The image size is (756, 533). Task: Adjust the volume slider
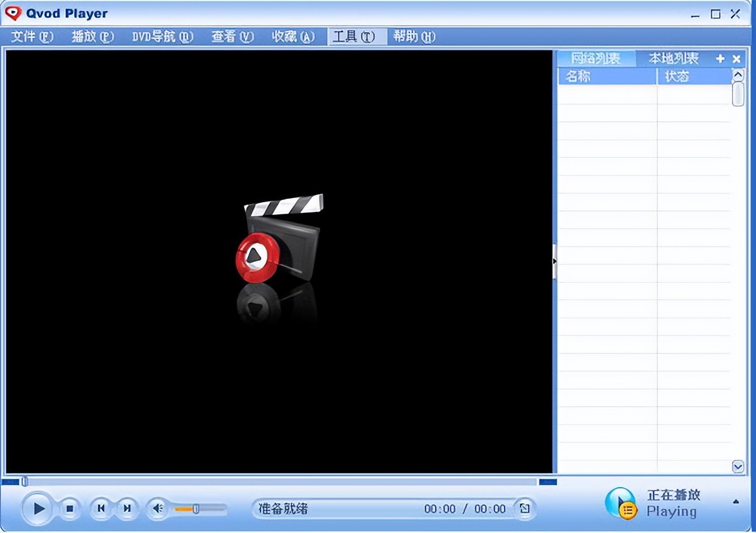click(x=196, y=508)
